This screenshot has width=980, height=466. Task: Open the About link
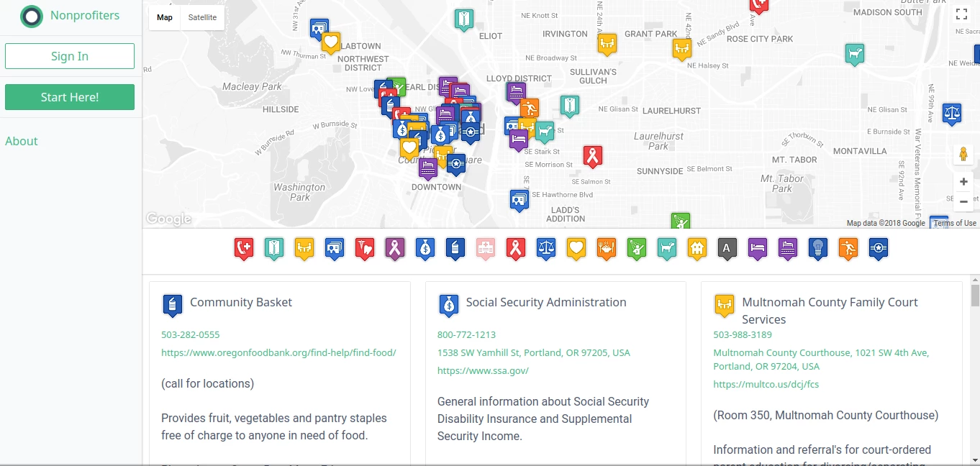click(22, 141)
